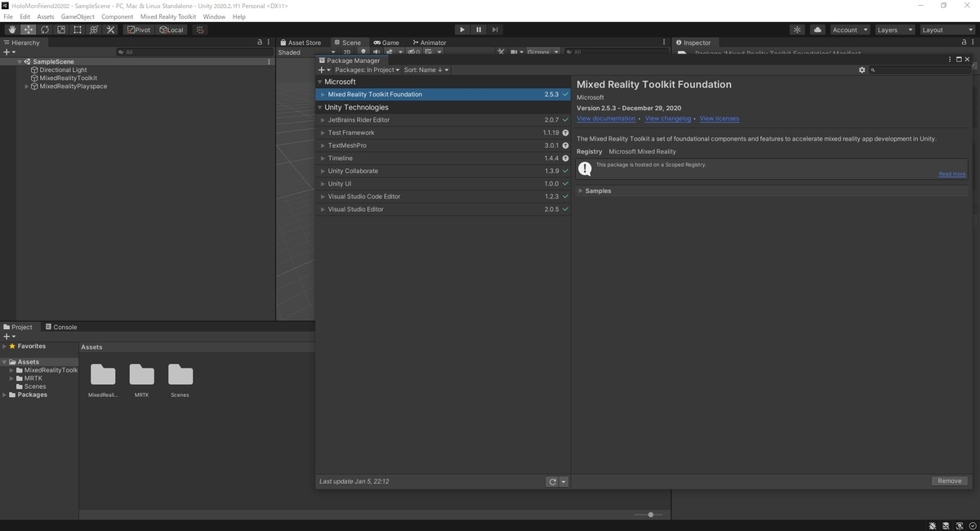980x531 pixels.
Task: Open the Component menu
Action: pyautogui.click(x=117, y=16)
